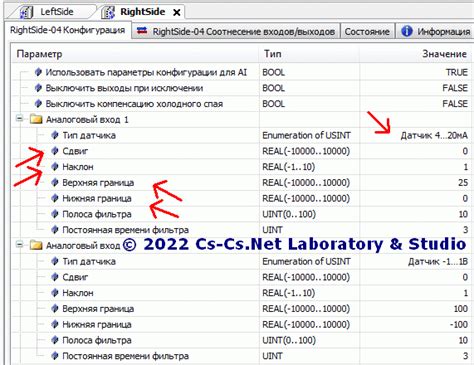The image size is (474, 365).
Task: Select Выключить выходы при исключении row
Action: click(x=124, y=88)
